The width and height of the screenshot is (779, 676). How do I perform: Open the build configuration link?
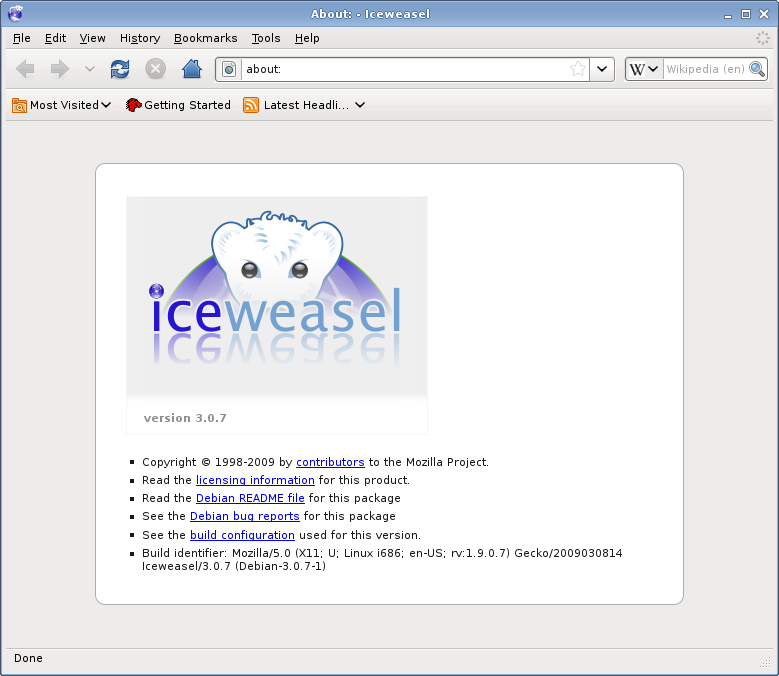(242, 535)
